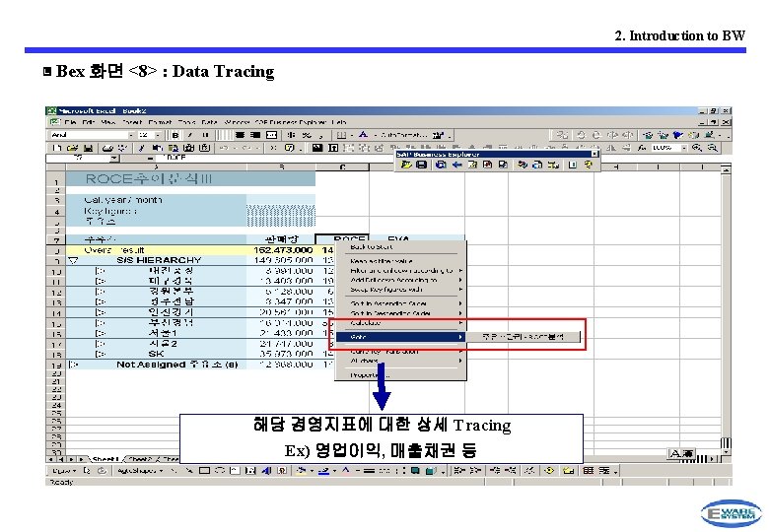Click the Open file icon in Excel toolbar
769x532 pixels.
pyautogui.click(x=72, y=148)
